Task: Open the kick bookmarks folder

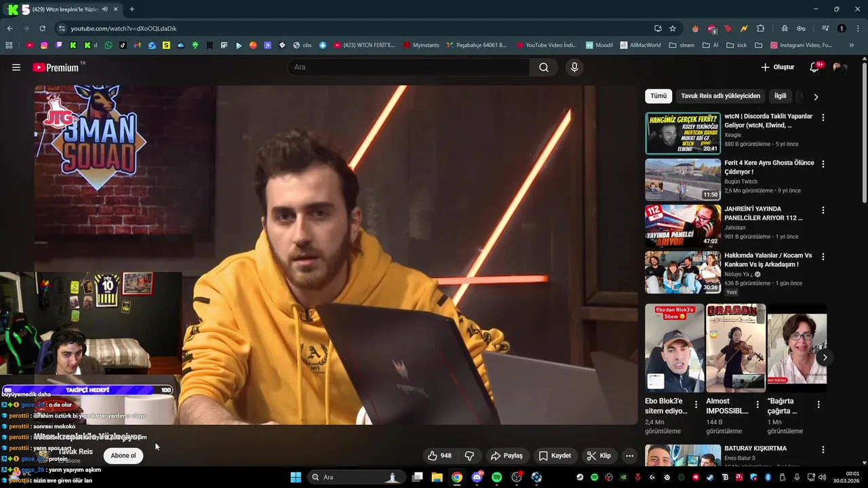Action: (736, 45)
